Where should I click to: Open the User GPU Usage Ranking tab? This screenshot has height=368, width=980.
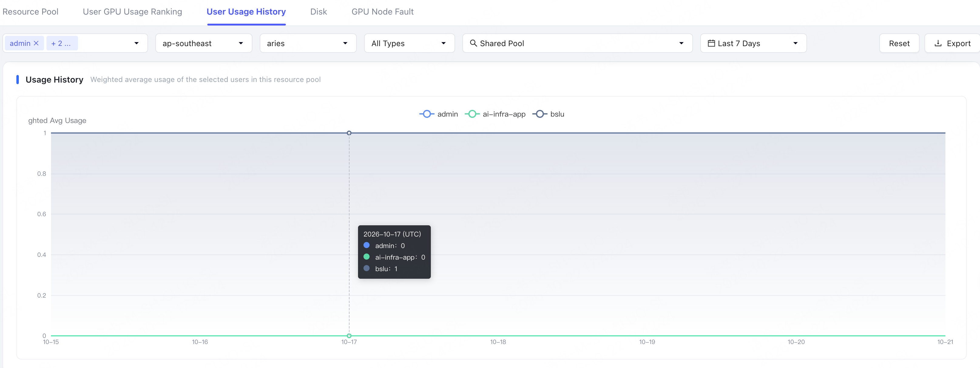(132, 12)
